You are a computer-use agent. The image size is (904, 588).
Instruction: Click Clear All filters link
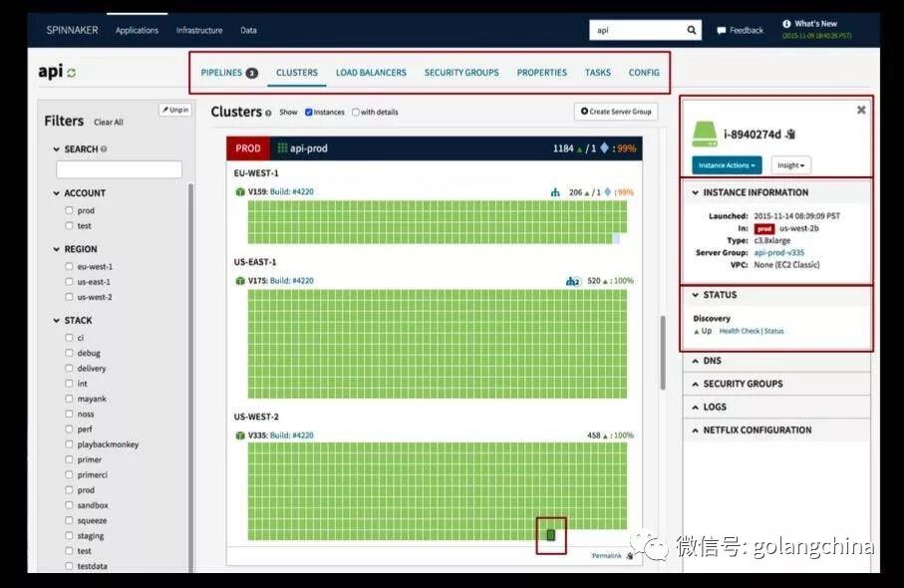[109, 123]
